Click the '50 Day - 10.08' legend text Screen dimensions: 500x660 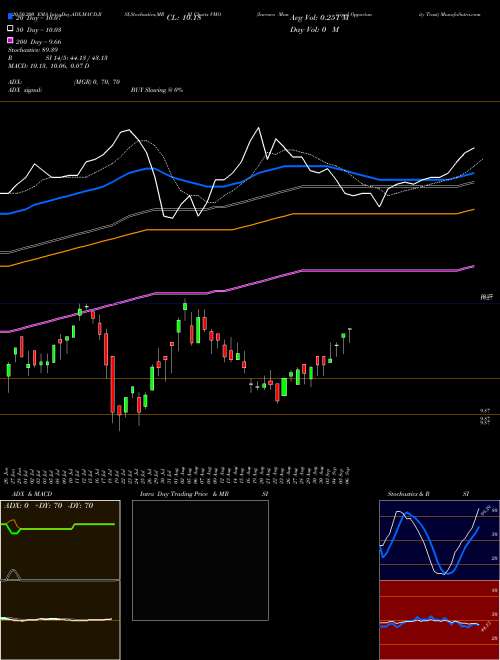coord(39,29)
